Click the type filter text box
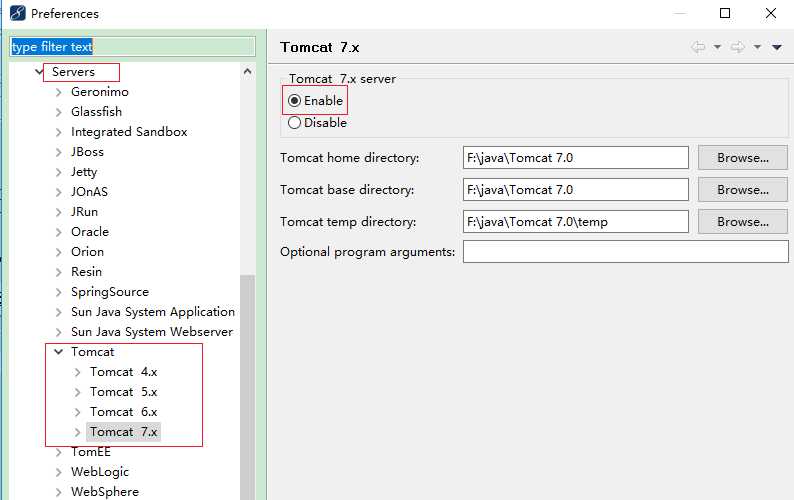 (x=133, y=47)
